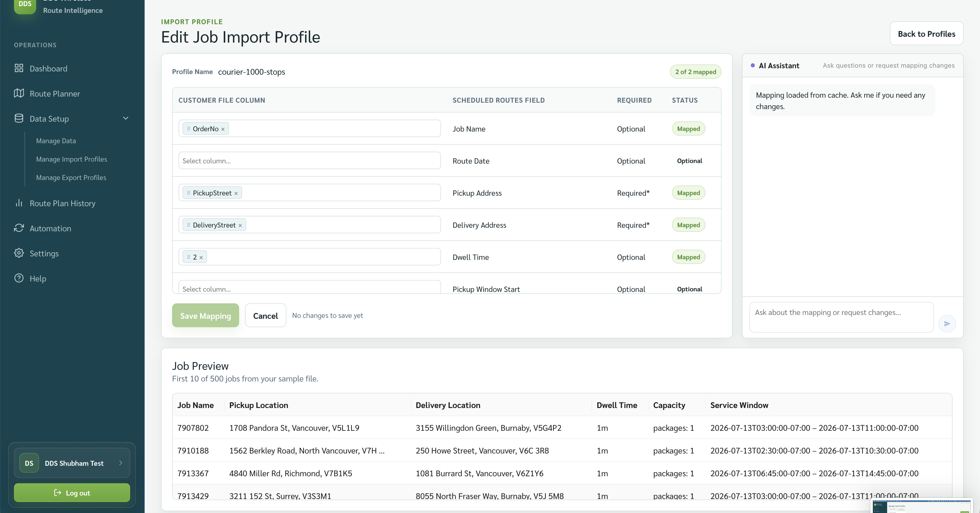Viewport: 980px width, 513px height.
Task: Open the Pickup Window Start column selector
Action: [309, 287]
